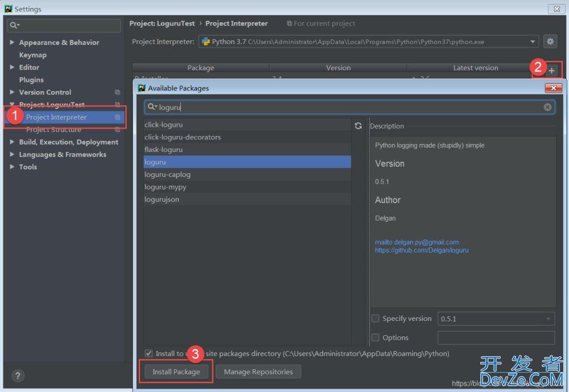Open the mailto delgan.py@gmail.com link
Image resolution: width=569 pixels, height=392 pixels.
click(417, 242)
